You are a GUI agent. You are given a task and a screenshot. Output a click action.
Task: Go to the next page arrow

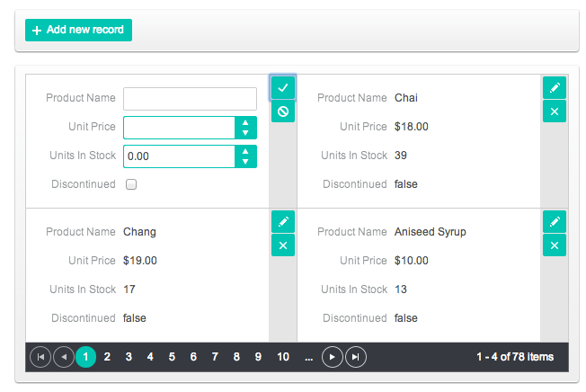[333, 357]
